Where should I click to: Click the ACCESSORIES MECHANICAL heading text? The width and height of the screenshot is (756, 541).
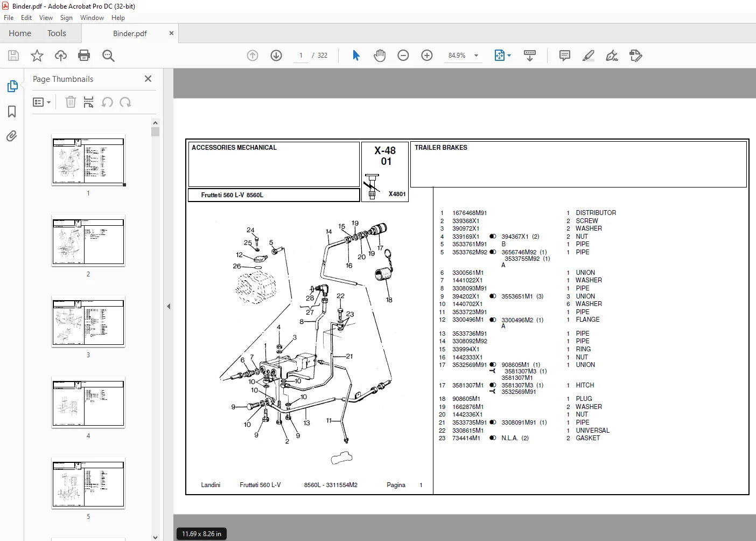tap(234, 148)
